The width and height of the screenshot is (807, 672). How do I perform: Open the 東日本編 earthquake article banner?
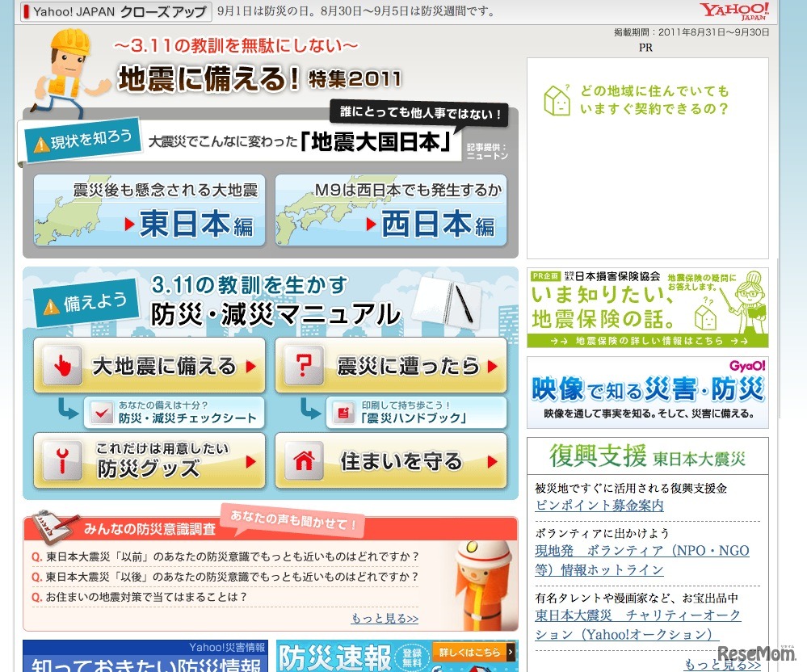click(149, 210)
